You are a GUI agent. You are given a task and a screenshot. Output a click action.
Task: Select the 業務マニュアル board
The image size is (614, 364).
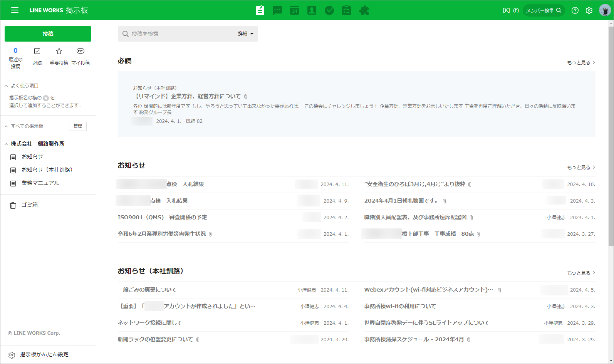click(40, 183)
